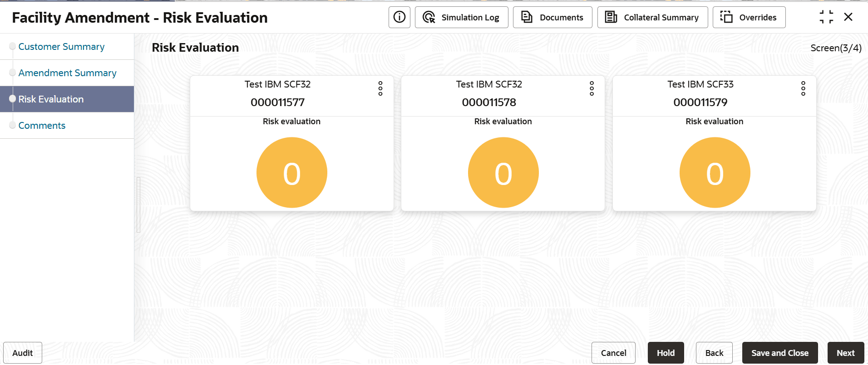Click Test IBM SCF33 card title
Viewport: 868px width, 365px height.
pos(700,84)
